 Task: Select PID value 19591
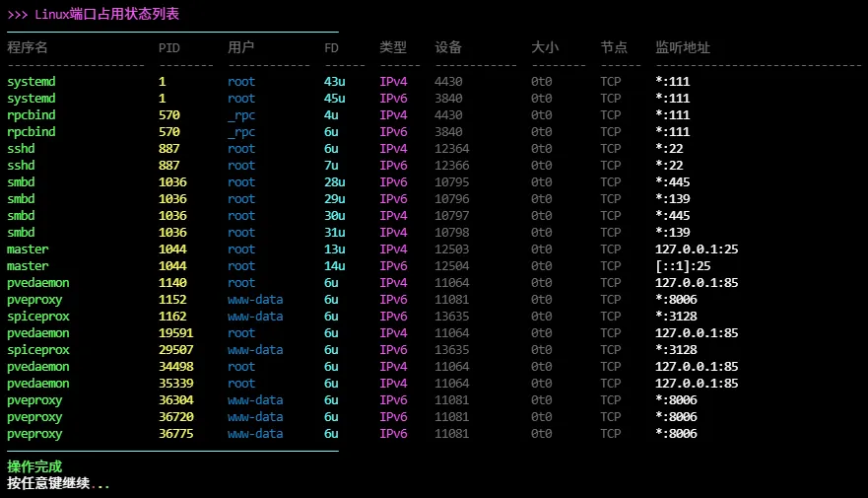click(x=176, y=333)
